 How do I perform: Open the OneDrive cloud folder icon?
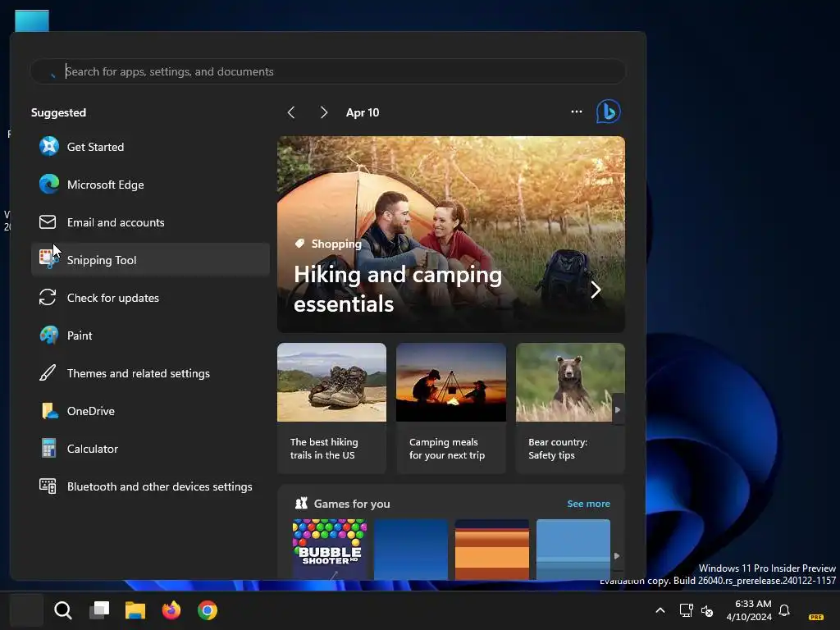click(x=49, y=411)
